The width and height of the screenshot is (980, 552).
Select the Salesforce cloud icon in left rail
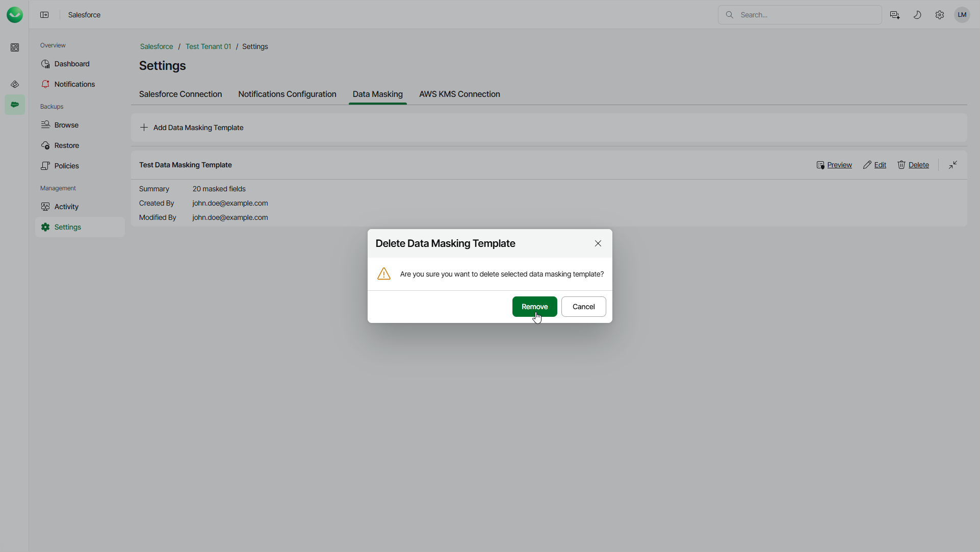[15, 105]
